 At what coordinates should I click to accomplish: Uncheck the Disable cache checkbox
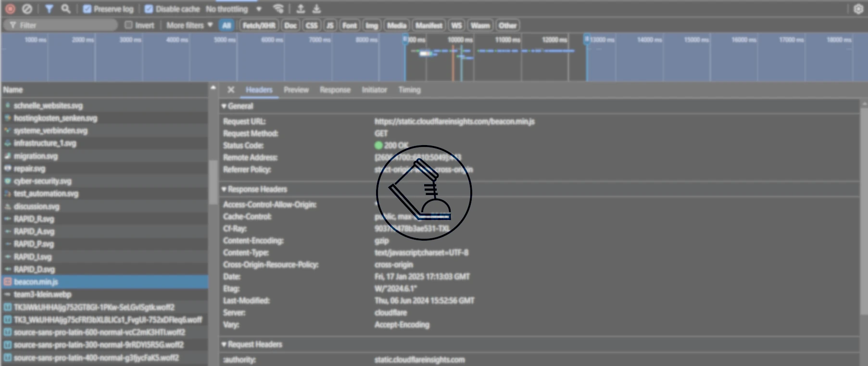pyautogui.click(x=149, y=9)
